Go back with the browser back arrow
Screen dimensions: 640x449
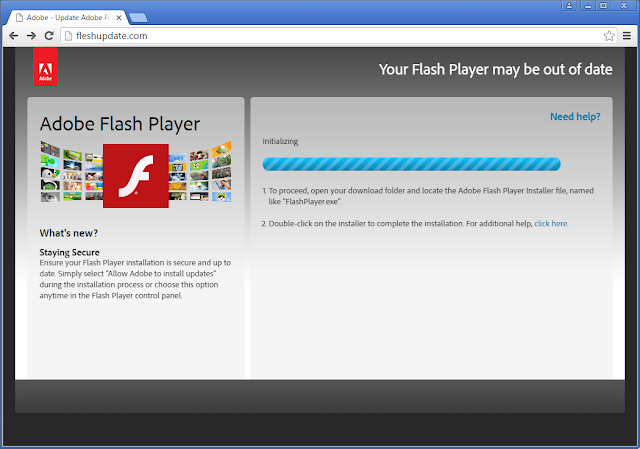[13, 36]
